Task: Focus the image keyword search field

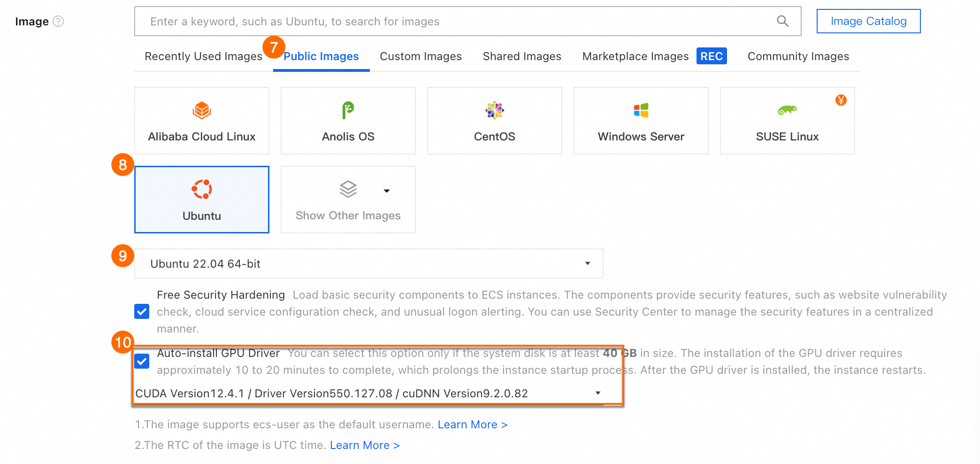Action: [451, 21]
